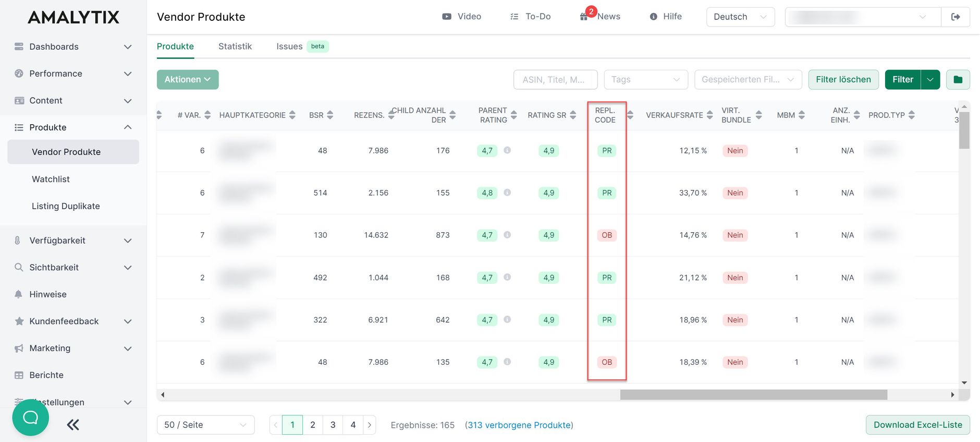Click the Dashboards sidebar icon
The height and width of the screenshot is (442, 980).
19,46
